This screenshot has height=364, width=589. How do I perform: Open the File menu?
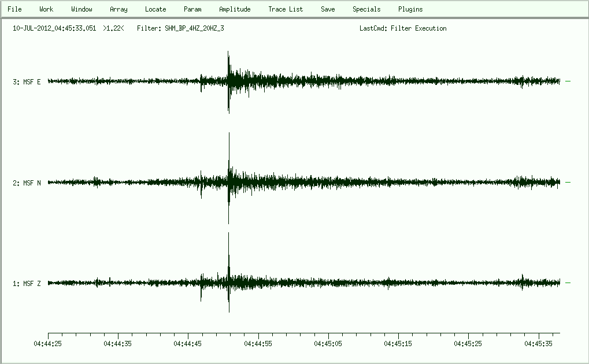click(x=14, y=9)
